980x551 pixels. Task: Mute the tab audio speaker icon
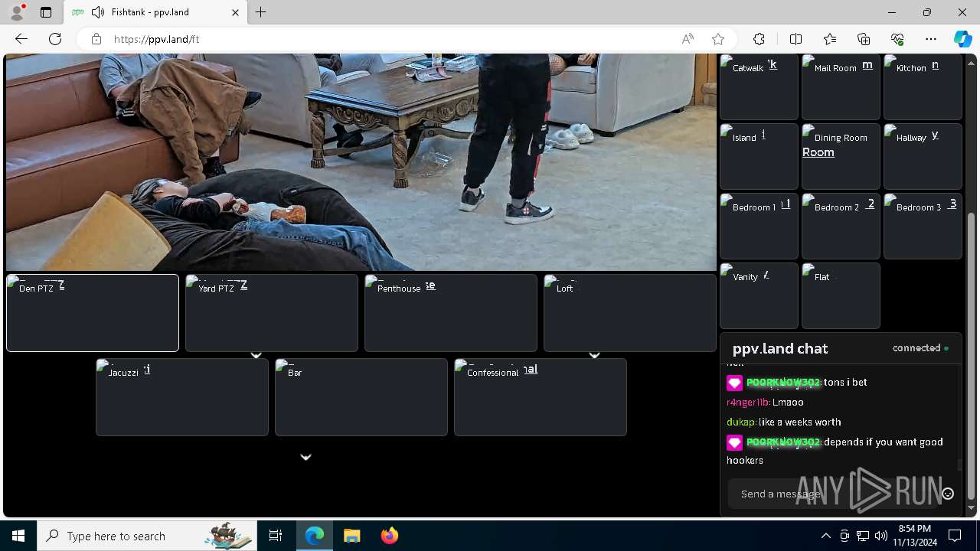[x=97, y=12]
